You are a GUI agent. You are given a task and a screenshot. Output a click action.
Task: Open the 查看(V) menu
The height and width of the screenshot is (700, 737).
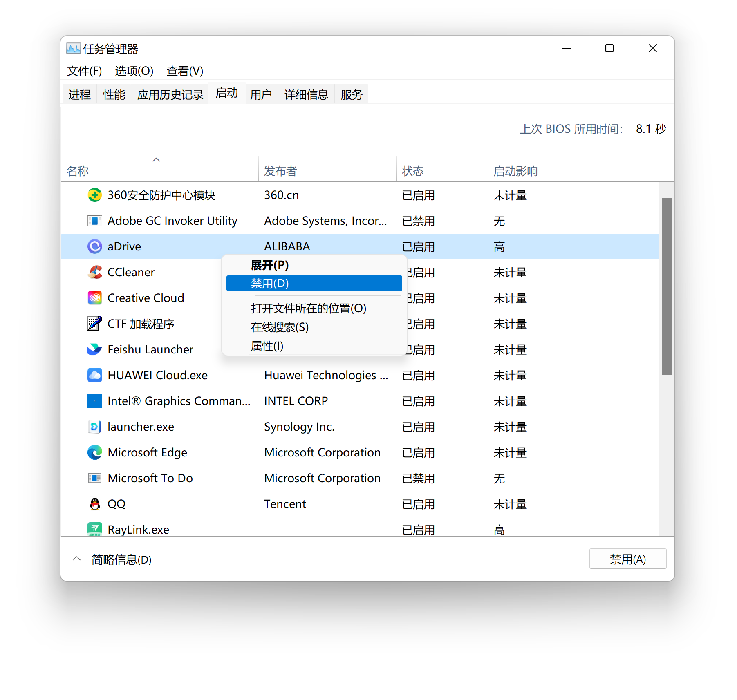coord(185,71)
